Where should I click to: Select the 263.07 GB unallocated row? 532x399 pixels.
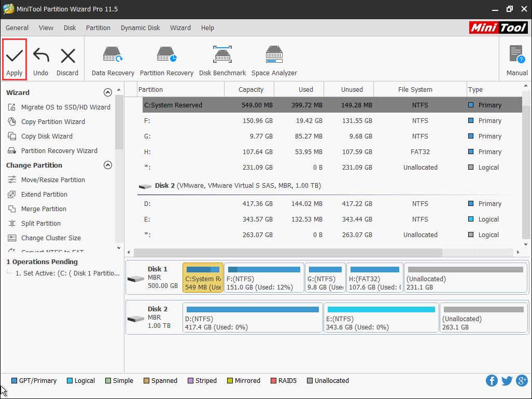(332, 235)
